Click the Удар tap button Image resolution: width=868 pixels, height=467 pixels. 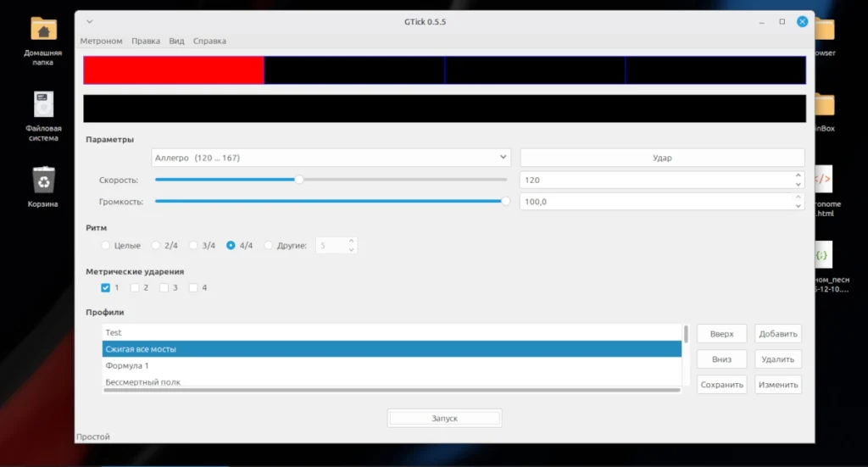[662, 158]
